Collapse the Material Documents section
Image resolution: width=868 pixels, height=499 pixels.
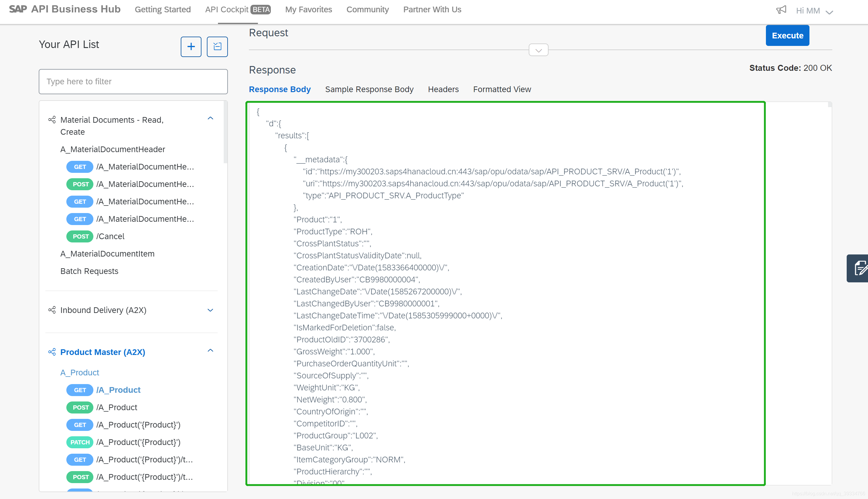click(x=210, y=118)
